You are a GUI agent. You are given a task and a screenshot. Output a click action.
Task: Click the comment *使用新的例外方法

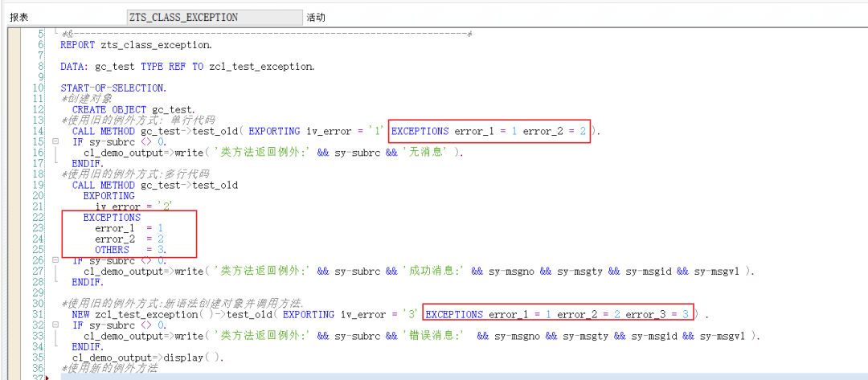109,369
